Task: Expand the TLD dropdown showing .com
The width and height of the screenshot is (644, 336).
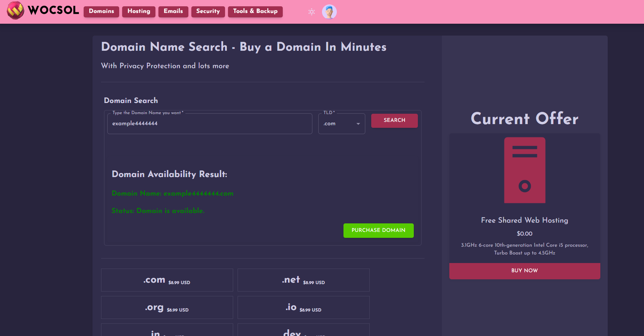Action: tap(338, 124)
